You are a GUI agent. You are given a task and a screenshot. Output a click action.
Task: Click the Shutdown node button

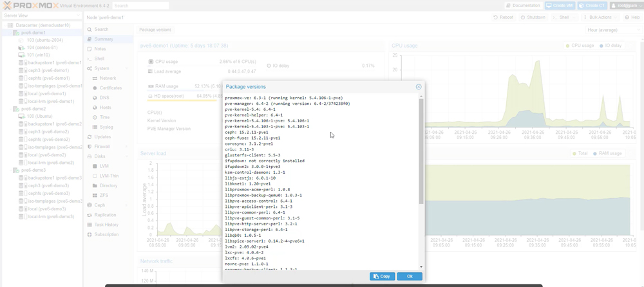point(533,17)
